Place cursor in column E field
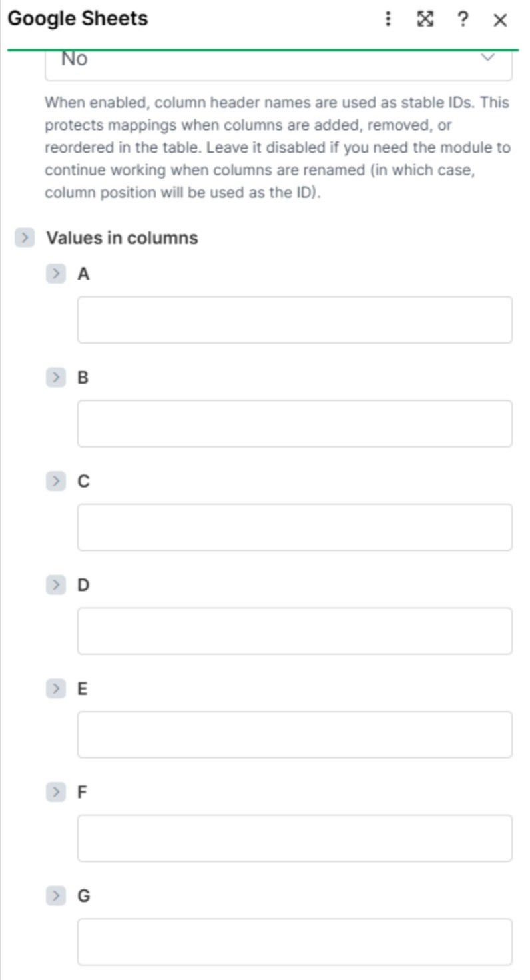530x980 pixels. coord(294,734)
